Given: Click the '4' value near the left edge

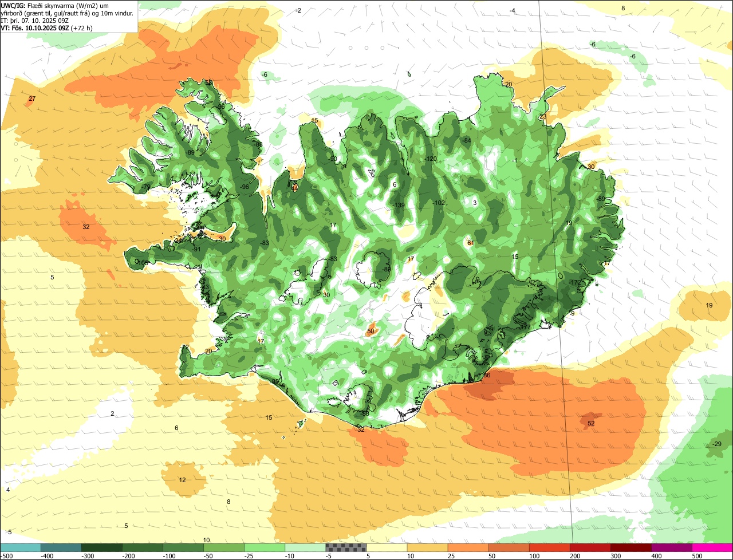Looking at the screenshot, I should click(x=8, y=490).
